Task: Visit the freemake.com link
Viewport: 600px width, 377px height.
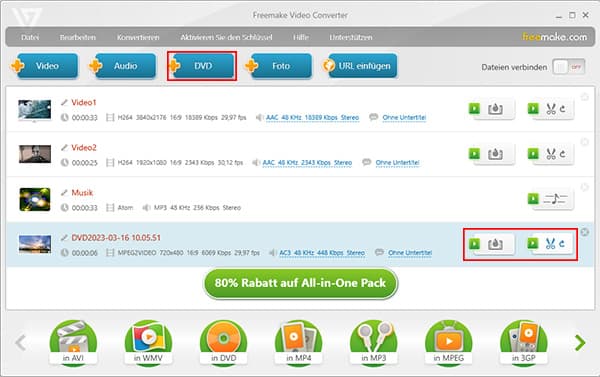Action: 554,37
